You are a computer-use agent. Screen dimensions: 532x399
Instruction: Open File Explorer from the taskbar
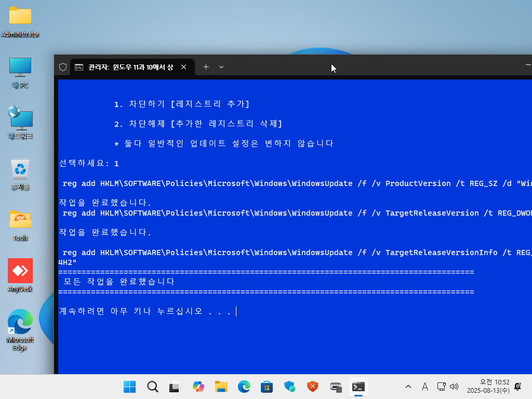(221, 387)
